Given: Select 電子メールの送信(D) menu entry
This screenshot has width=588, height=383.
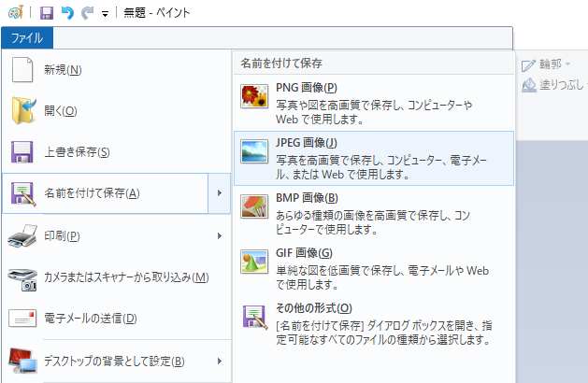Looking at the screenshot, I should pyautogui.click(x=91, y=319).
